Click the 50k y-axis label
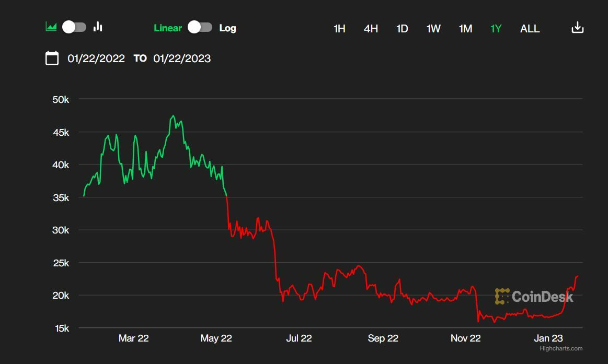Viewport: 608px width, 364px height. (x=61, y=100)
